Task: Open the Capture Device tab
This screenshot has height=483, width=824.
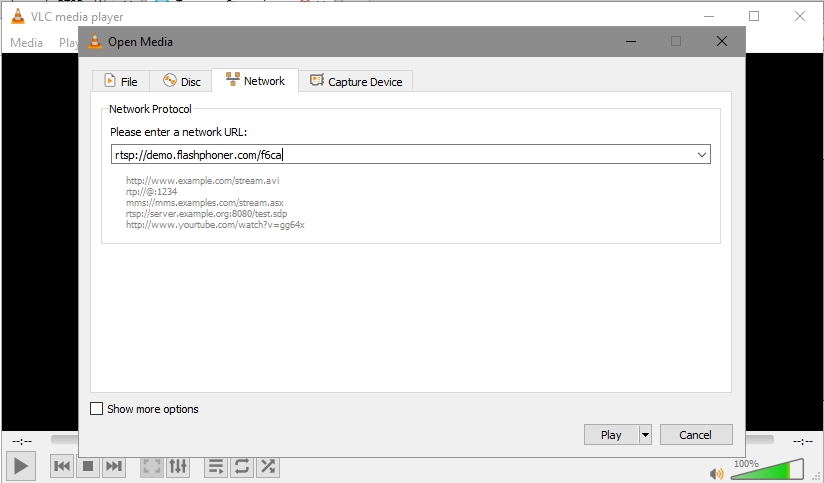Action: pyautogui.click(x=356, y=82)
